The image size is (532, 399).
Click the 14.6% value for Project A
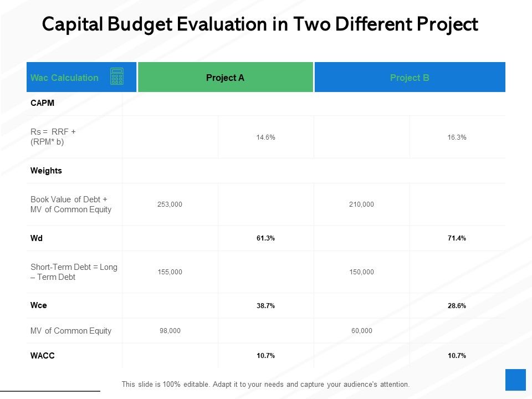pyautogui.click(x=265, y=137)
